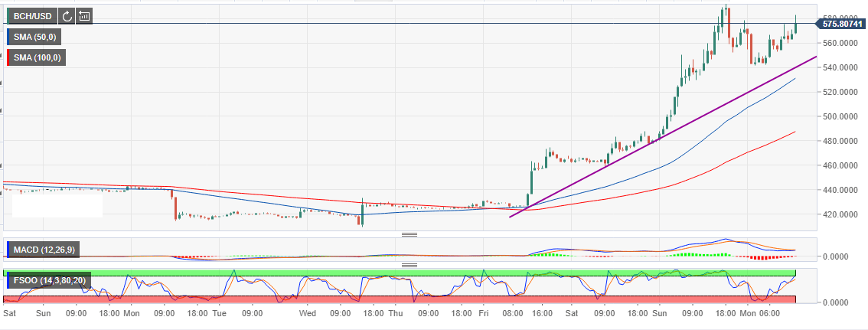The width and height of the screenshot is (868, 330).
Task: Click the Wed date label on time axis
Action: tap(308, 313)
